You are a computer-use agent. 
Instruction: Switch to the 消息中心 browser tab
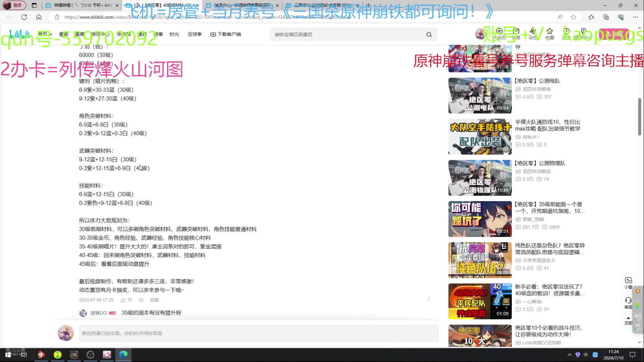pyautogui.click(x=242, y=5)
